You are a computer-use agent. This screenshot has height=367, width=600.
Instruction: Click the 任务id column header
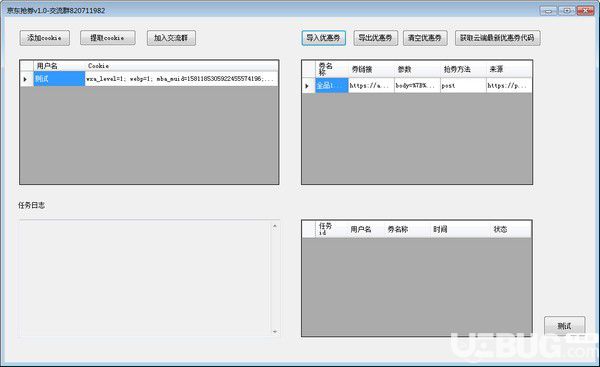(x=331, y=229)
